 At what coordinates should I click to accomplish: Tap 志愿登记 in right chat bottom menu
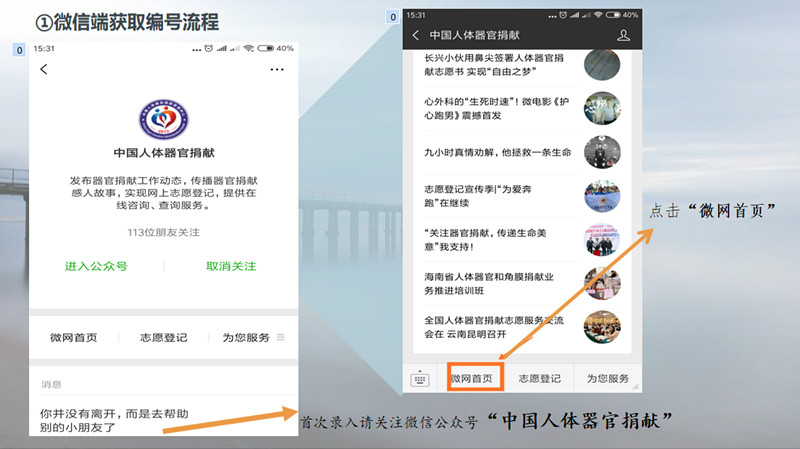pos(540,379)
